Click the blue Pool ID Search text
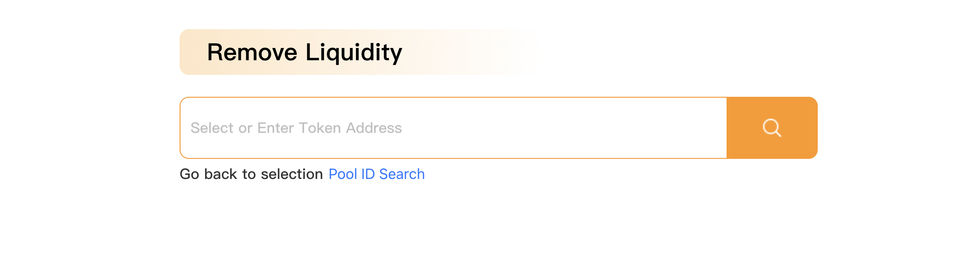The width and height of the screenshot is (980, 273). pyautogui.click(x=377, y=174)
